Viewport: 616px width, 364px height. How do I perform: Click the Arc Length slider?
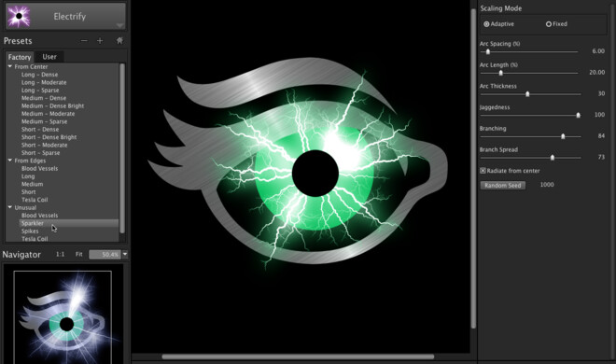529,73
